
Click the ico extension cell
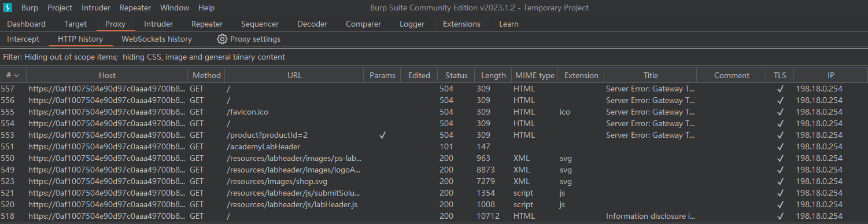point(565,112)
